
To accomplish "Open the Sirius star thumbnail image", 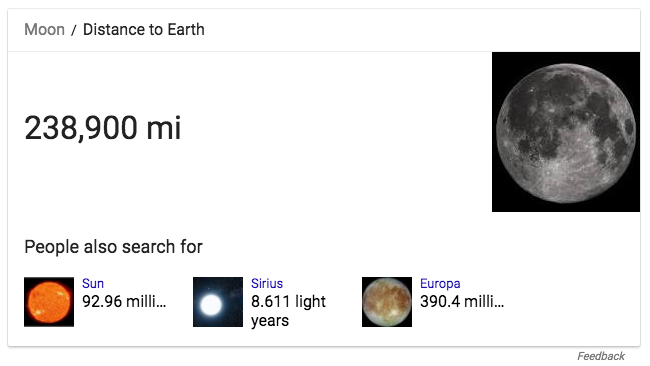I will [x=218, y=302].
